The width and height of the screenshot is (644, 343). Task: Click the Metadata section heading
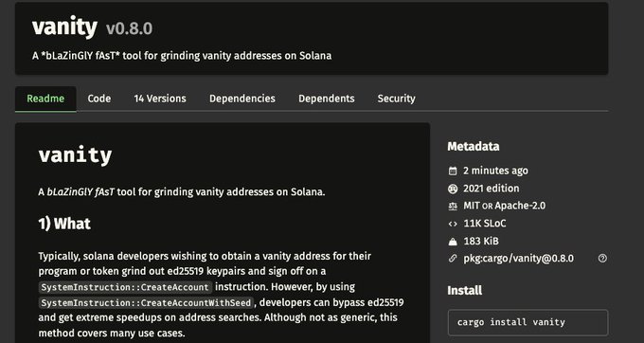tap(474, 147)
